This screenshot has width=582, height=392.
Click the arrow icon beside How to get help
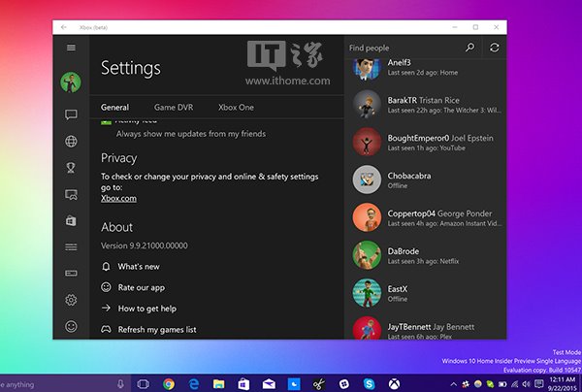point(106,309)
